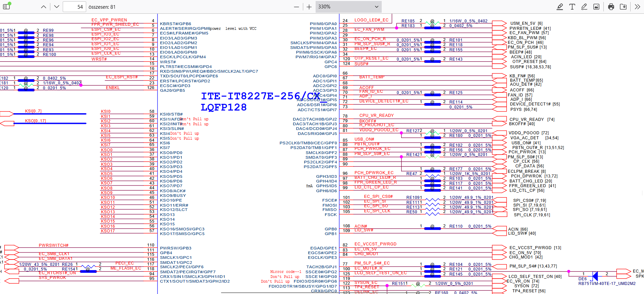Screen dimensions: 644x294
Task: Select the add image tool
Action: point(596,7)
